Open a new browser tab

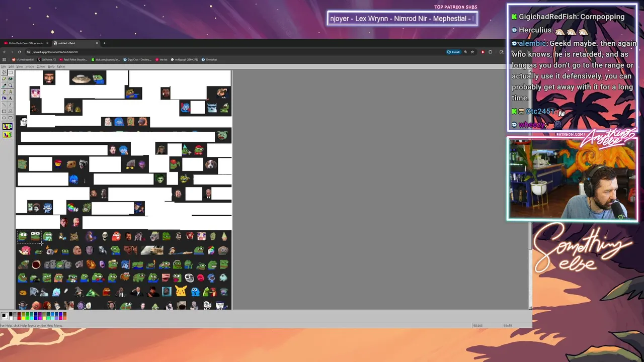[x=104, y=43]
